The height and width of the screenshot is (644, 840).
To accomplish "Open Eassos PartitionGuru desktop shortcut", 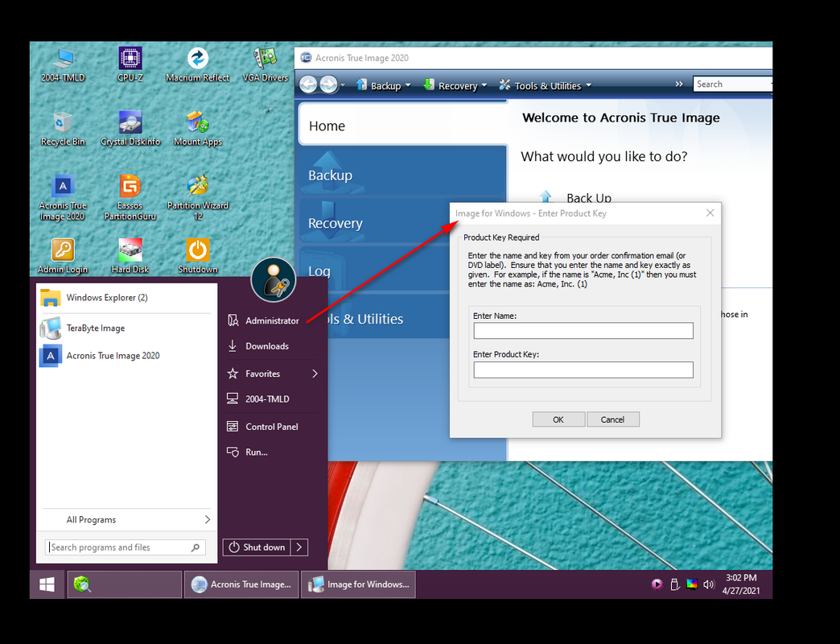I will pos(130,198).
